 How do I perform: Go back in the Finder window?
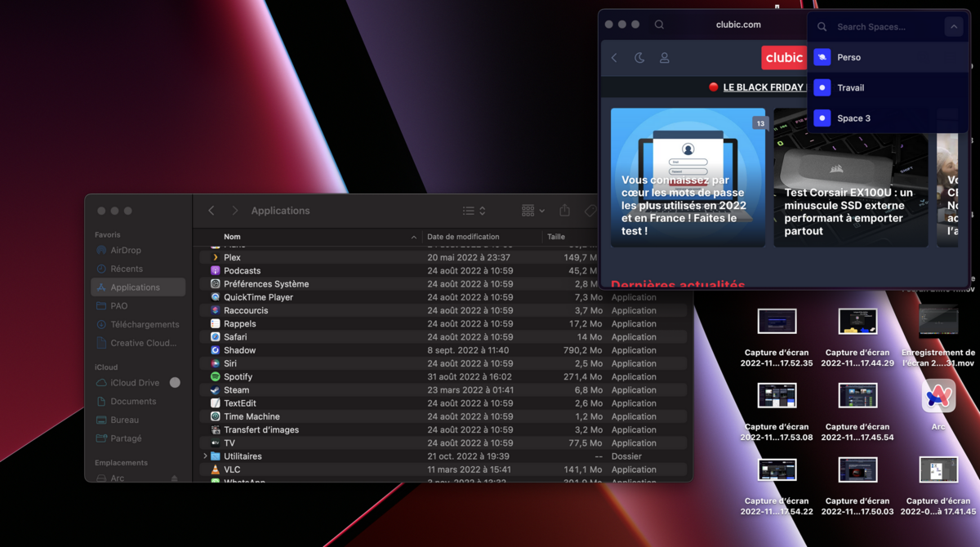pos(212,211)
